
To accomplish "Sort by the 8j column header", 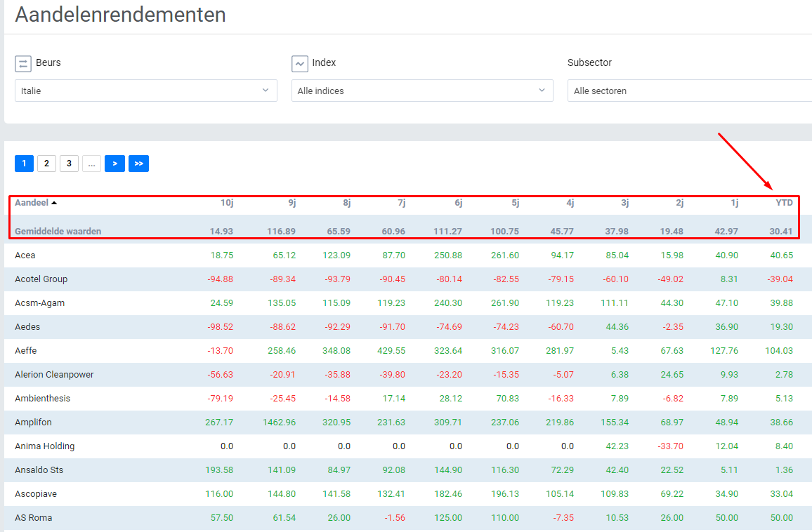I will (x=347, y=203).
